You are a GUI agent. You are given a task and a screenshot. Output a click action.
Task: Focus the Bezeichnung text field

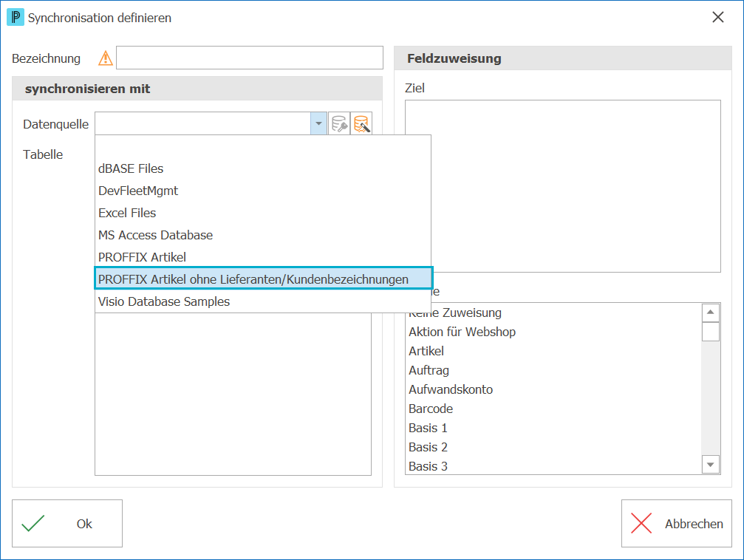coord(250,58)
